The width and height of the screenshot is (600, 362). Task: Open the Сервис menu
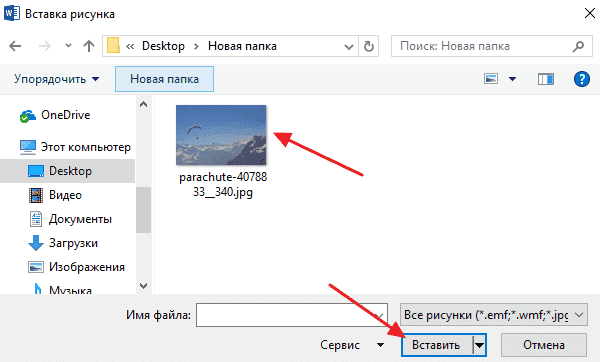click(x=352, y=345)
